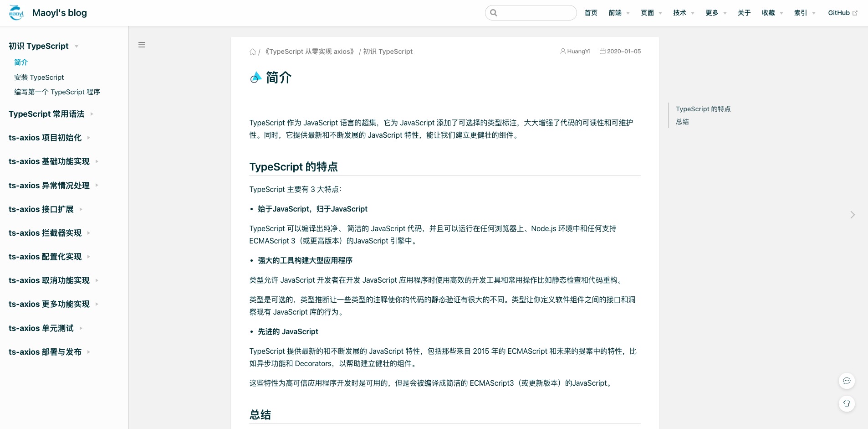
Task: Click the author name HuangYi
Action: click(x=579, y=52)
